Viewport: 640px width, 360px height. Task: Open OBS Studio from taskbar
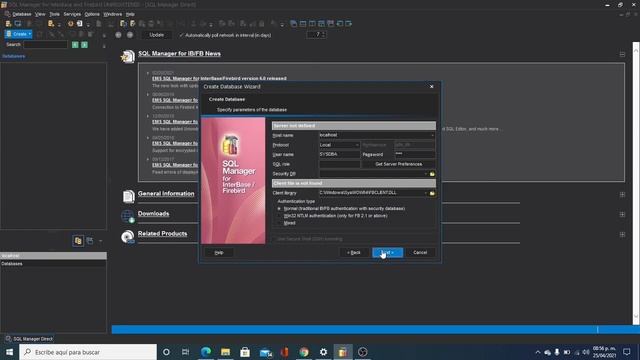coord(362,352)
